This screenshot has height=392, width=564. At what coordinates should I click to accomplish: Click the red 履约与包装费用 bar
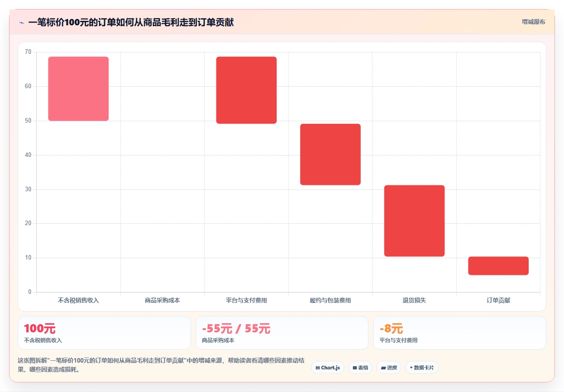pos(330,154)
